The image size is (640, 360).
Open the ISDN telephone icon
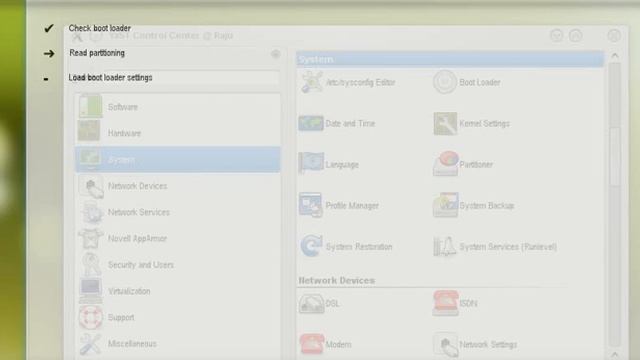point(445,303)
